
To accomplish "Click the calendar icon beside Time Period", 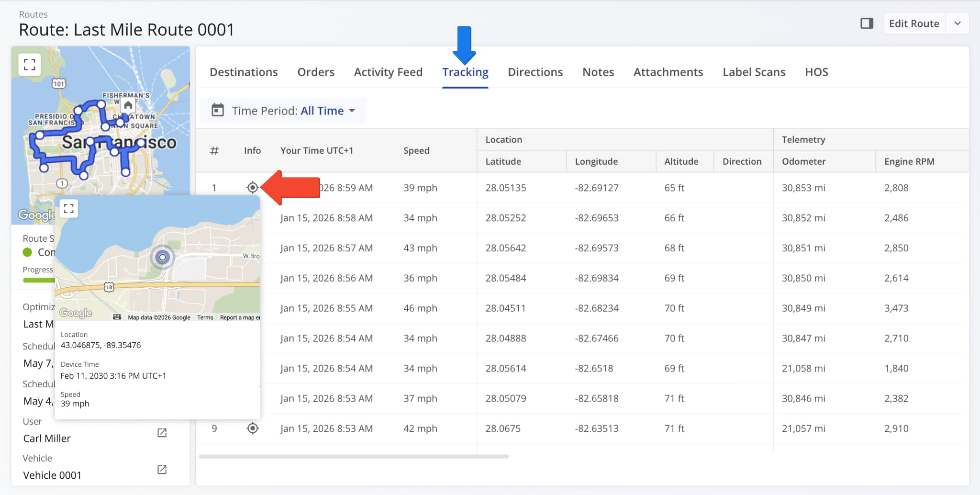I will (x=218, y=111).
